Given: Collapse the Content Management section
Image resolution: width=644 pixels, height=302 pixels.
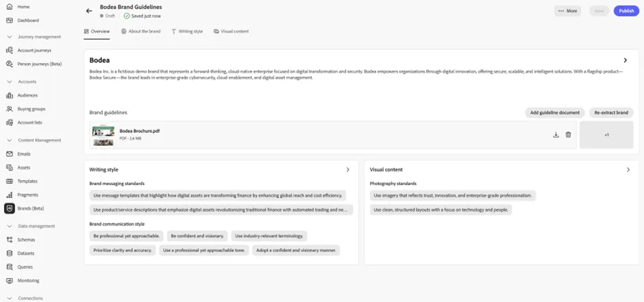Looking at the screenshot, I should [10, 140].
